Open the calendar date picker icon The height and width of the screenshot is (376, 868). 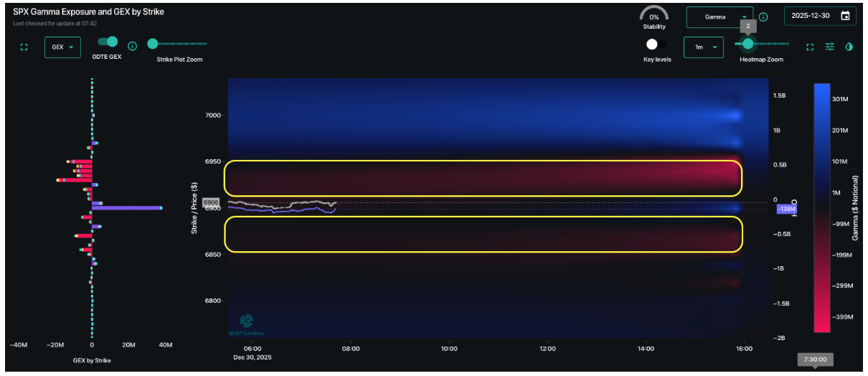(845, 16)
